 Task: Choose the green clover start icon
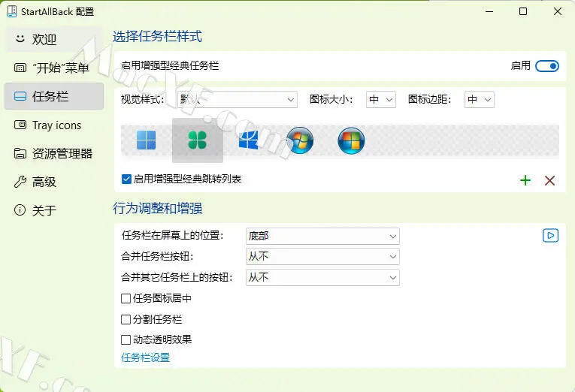click(197, 140)
